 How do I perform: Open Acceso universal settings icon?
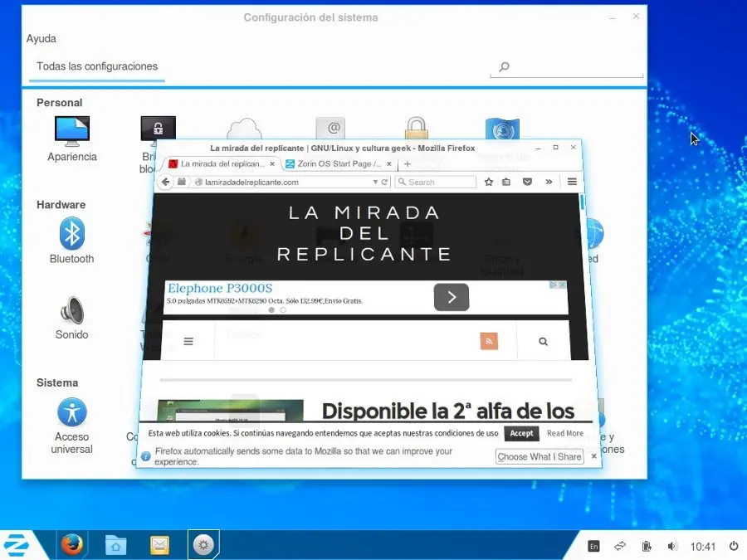(x=72, y=426)
